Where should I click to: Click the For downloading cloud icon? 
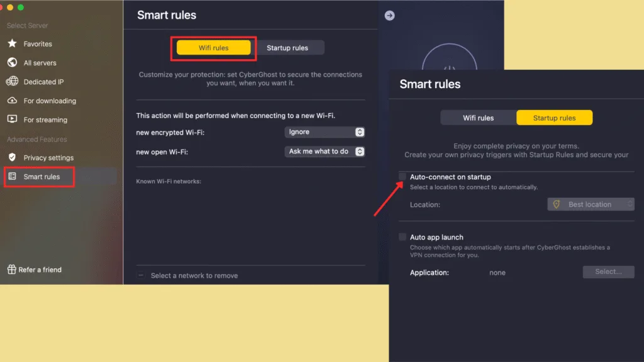pyautogui.click(x=13, y=101)
